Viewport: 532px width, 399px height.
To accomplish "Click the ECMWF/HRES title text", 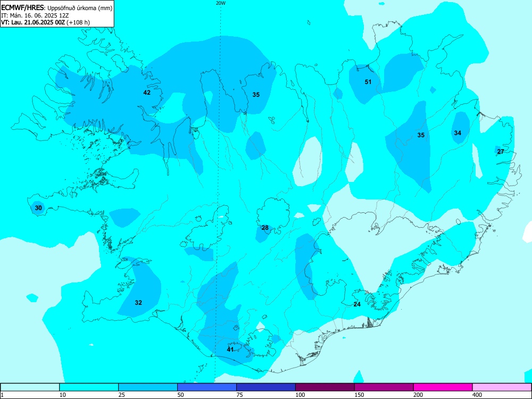I will pyautogui.click(x=22, y=8).
